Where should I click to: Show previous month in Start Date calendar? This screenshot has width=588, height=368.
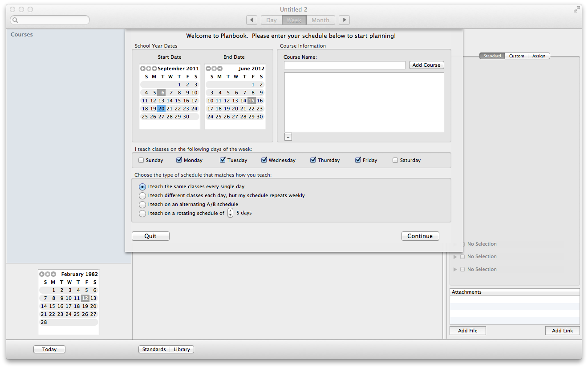coord(143,69)
